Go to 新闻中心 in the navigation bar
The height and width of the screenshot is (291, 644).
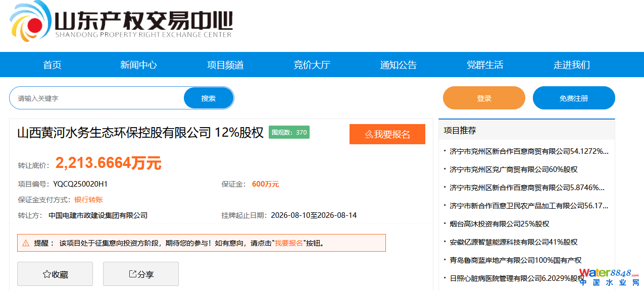coord(138,65)
